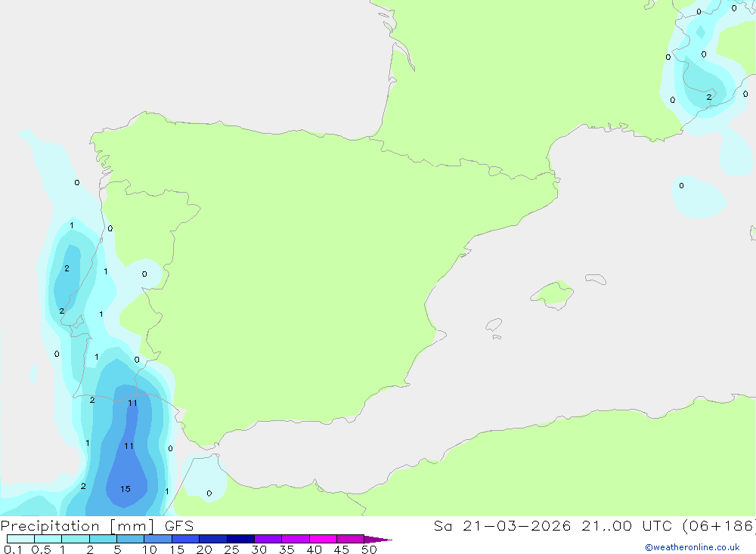Viewport: 756px width, 554px height.
Task: Click the 0.5–1 mm legend color box
Action: [x=48, y=539]
